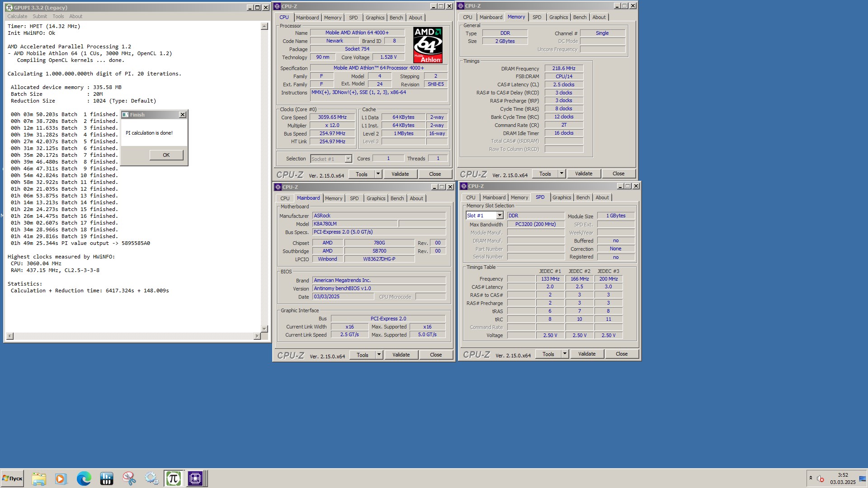Show hidden system tray icons
The width and height of the screenshot is (868, 488).
click(x=811, y=478)
